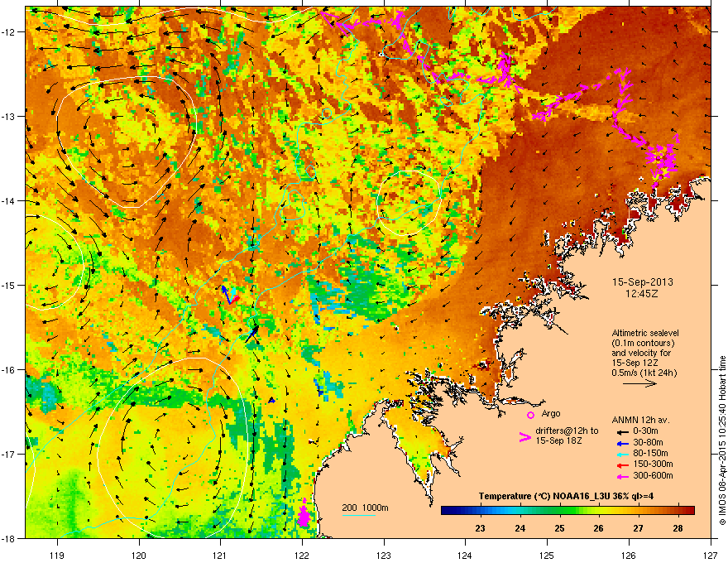
Task: Click the '15-Sep 18Z' drifters legend line
Action: tap(558, 440)
